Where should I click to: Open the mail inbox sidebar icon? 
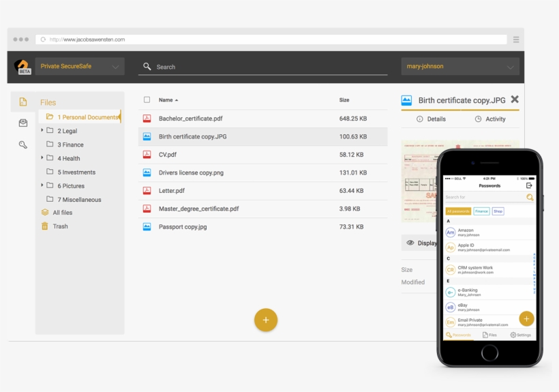22,123
